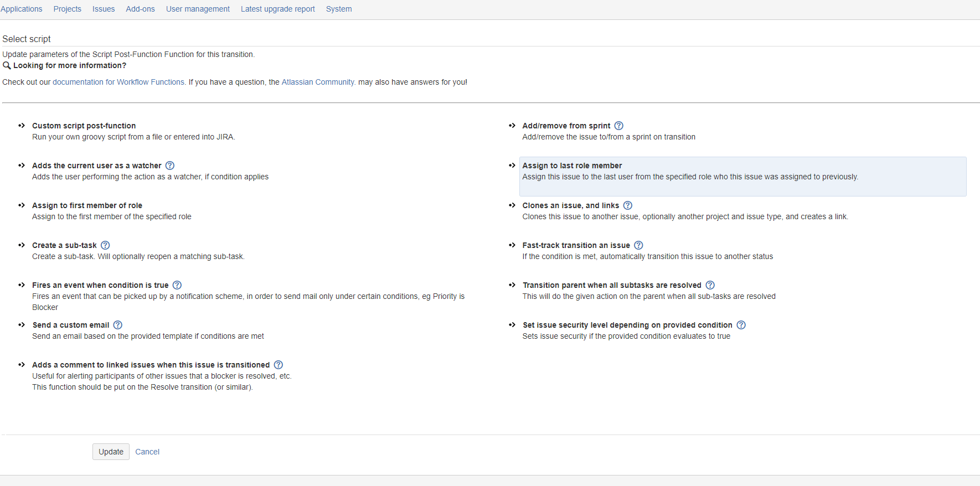Visit the Atlassian Community link
Screen dimensions: 980x486
[318, 82]
